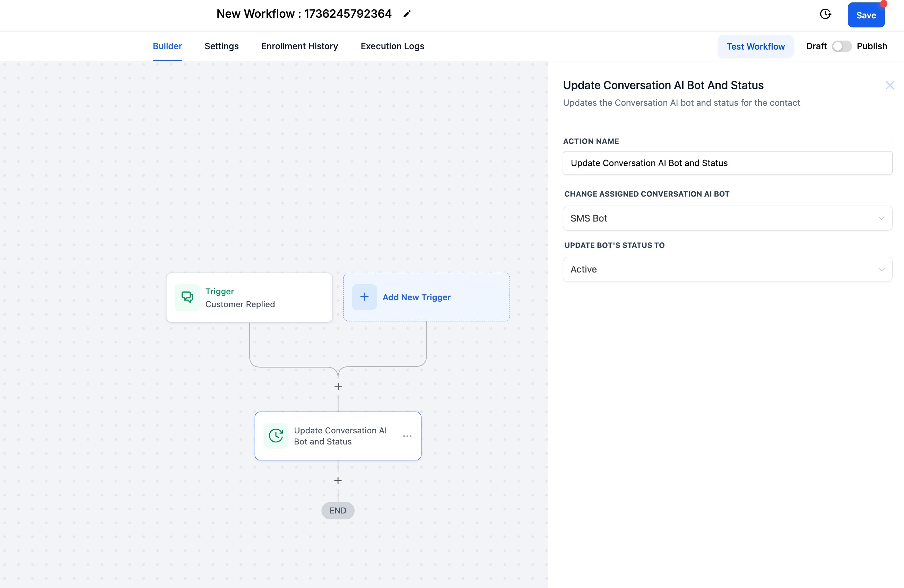Add action via plus above END
Screen dimensions: 904x588
(338, 481)
